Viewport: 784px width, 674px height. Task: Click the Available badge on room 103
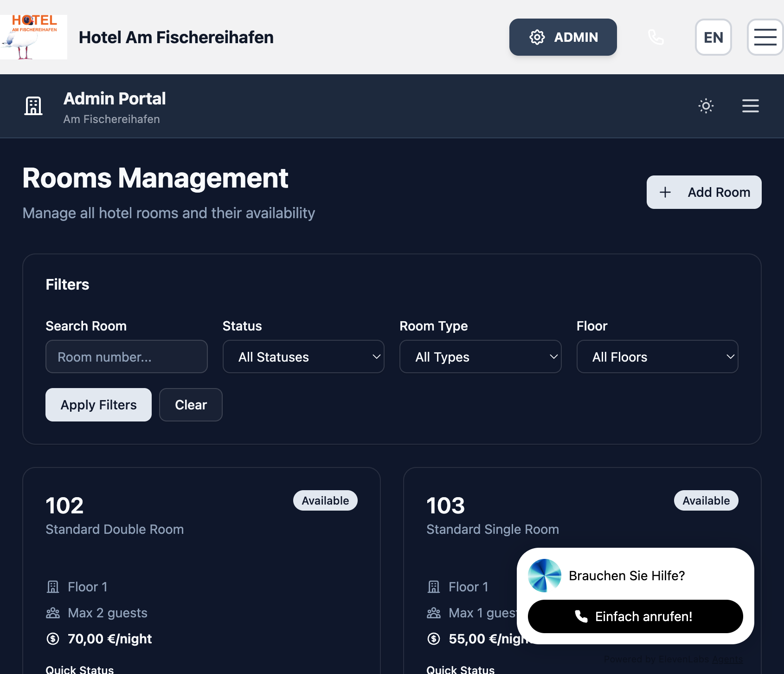[706, 500]
